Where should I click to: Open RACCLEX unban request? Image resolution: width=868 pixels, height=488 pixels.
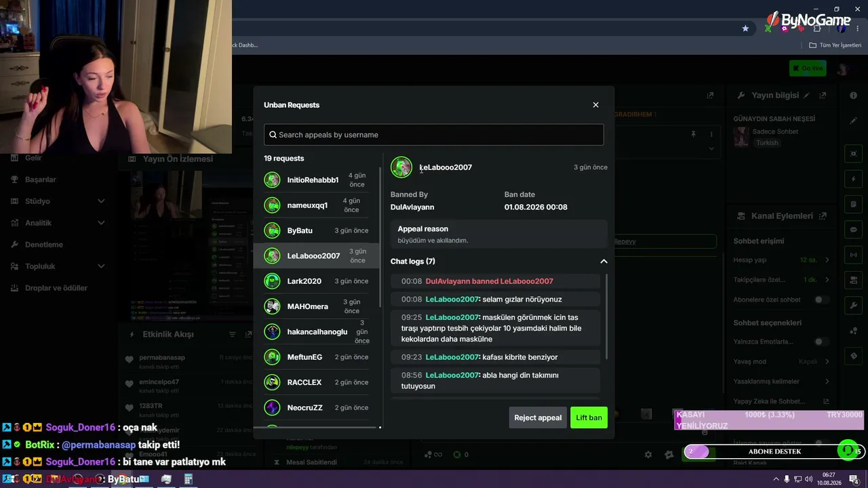(316, 382)
